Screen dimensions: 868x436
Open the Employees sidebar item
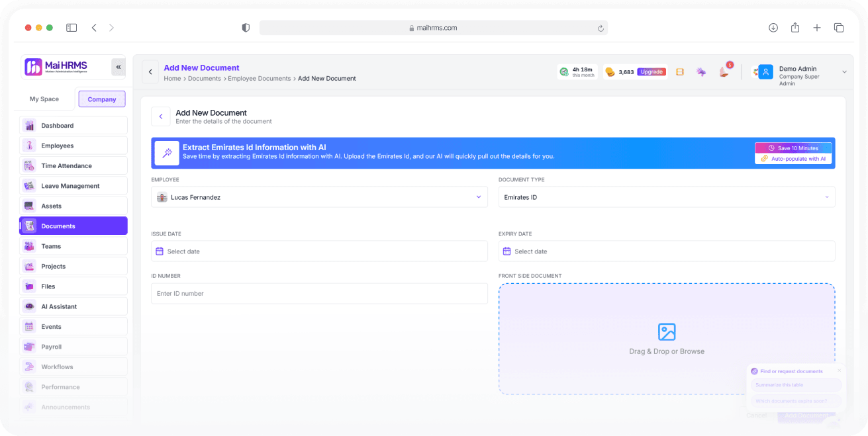tap(73, 146)
